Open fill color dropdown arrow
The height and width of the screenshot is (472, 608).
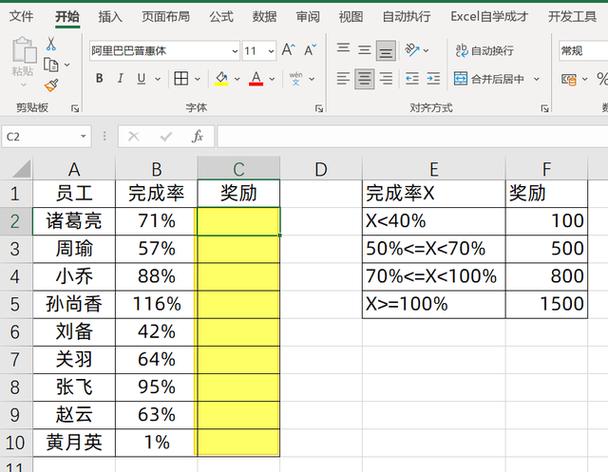point(237,79)
